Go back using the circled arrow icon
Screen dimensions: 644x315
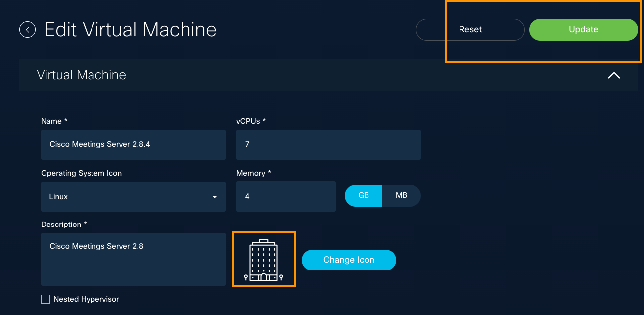pyautogui.click(x=28, y=30)
